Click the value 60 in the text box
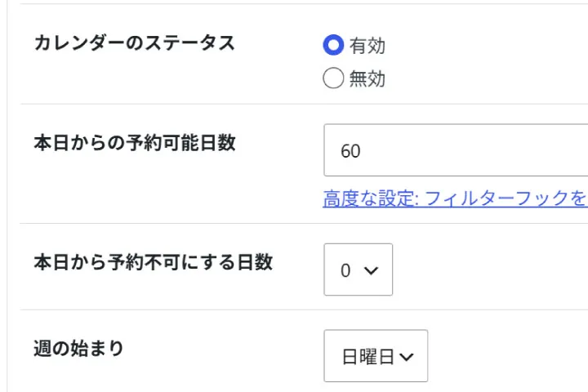This screenshot has width=588, height=392. click(x=350, y=151)
